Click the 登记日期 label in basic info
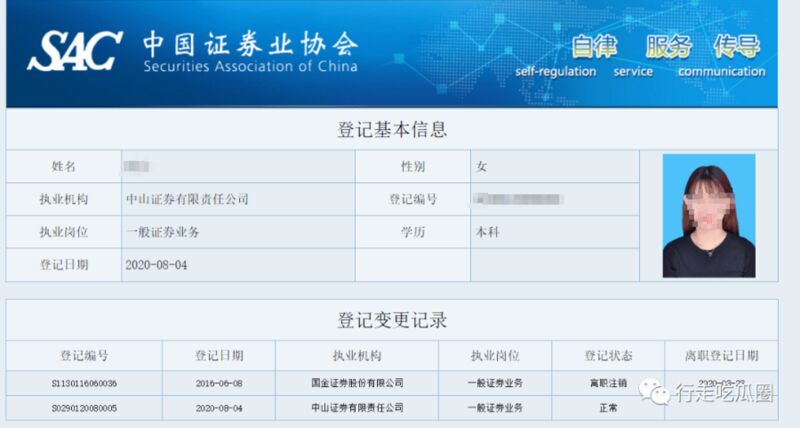Viewport: 800px width, 428px height. pyautogui.click(x=64, y=265)
